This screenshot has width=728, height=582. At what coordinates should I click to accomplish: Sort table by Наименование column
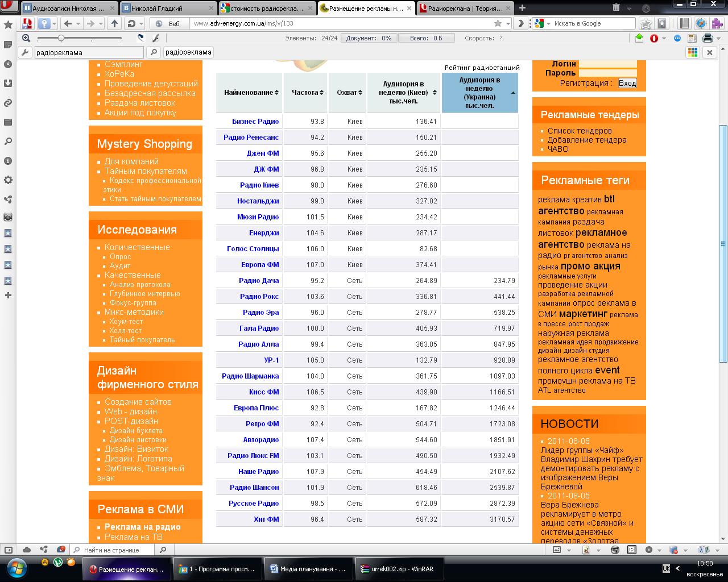249,93
